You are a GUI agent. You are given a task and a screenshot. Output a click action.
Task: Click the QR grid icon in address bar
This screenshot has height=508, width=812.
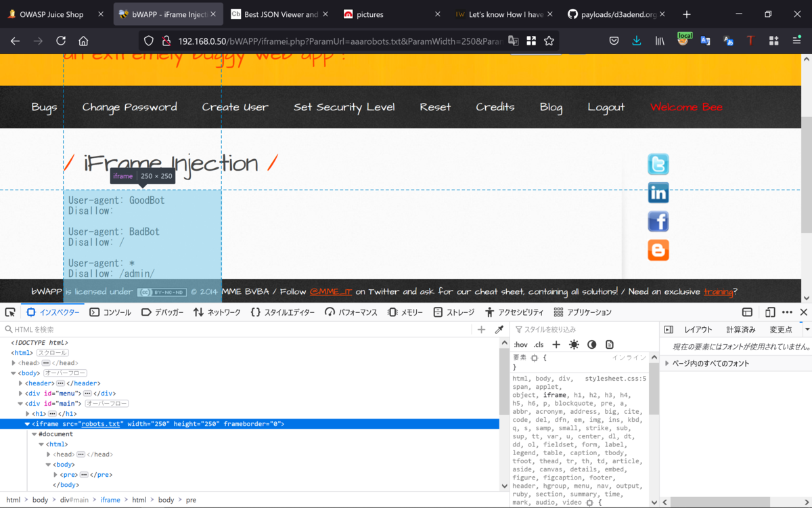tap(531, 41)
